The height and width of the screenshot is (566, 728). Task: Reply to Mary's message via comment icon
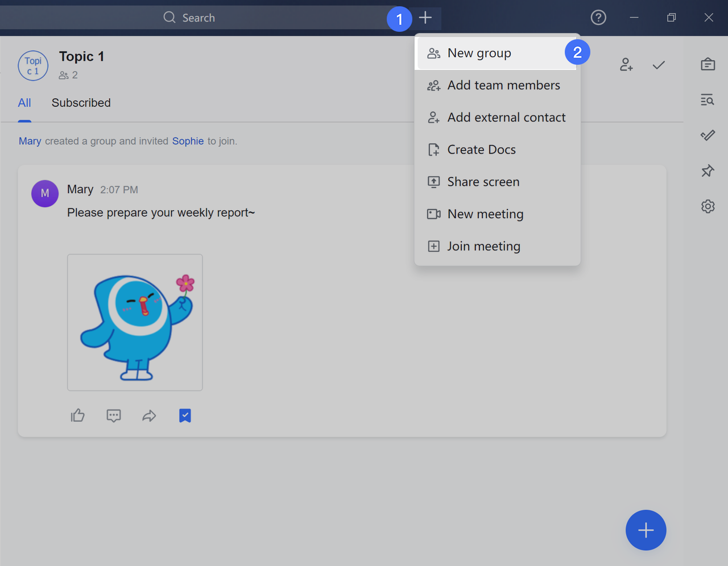(114, 415)
